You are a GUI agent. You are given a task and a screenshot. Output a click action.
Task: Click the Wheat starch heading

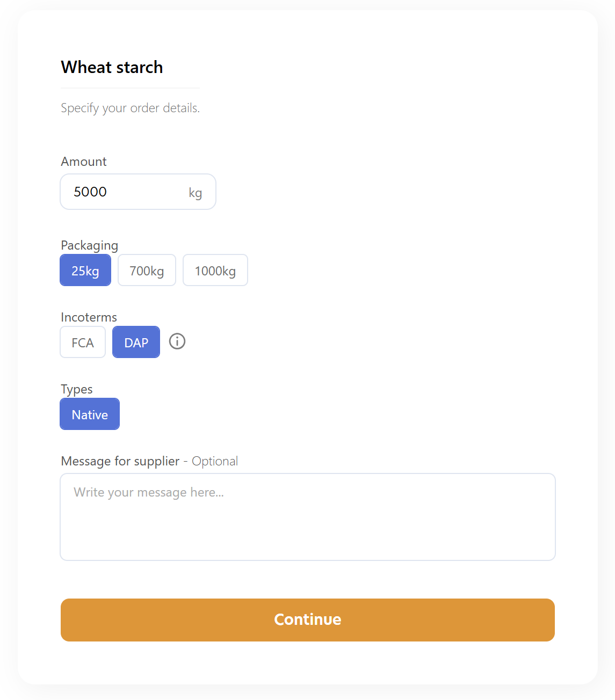pyautogui.click(x=112, y=67)
